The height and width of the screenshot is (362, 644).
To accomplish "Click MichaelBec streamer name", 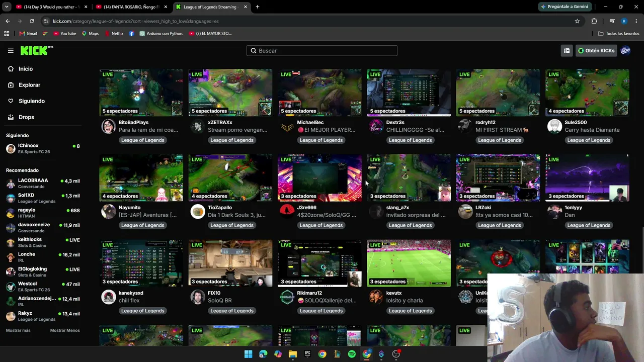I will (x=310, y=122).
